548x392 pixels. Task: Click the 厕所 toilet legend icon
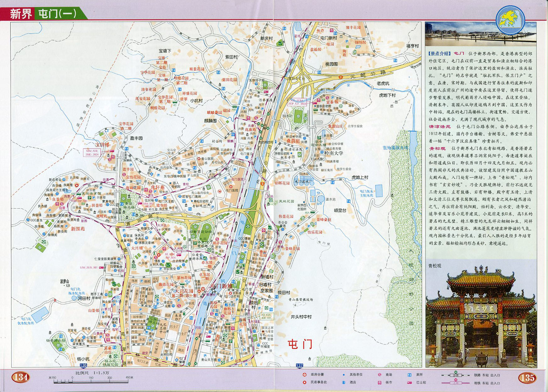[x=409, y=374]
